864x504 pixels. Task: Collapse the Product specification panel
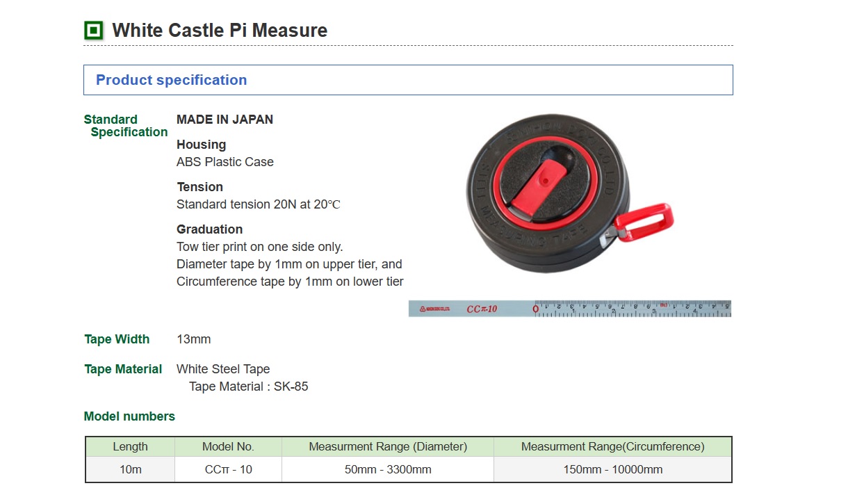tap(171, 79)
